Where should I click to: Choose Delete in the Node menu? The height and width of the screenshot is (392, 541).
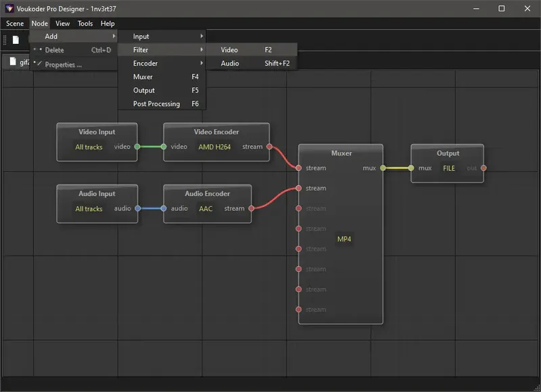click(x=74, y=50)
